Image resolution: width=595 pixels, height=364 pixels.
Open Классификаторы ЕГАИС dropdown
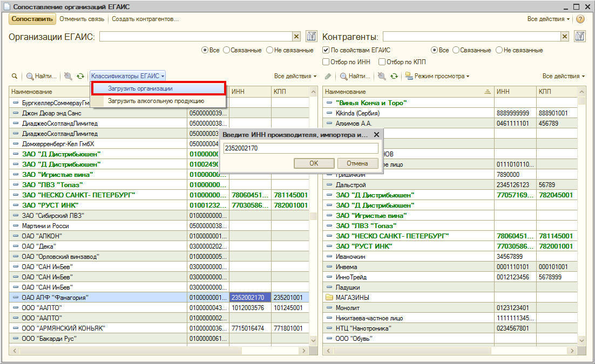(x=128, y=76)
